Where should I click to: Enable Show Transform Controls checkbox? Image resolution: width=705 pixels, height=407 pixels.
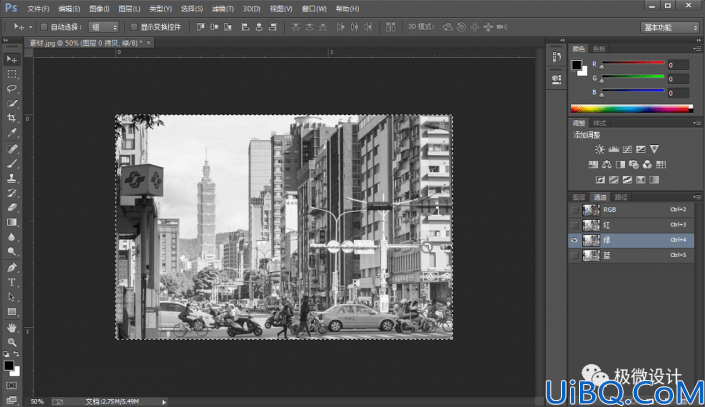[x=134, y=27]
